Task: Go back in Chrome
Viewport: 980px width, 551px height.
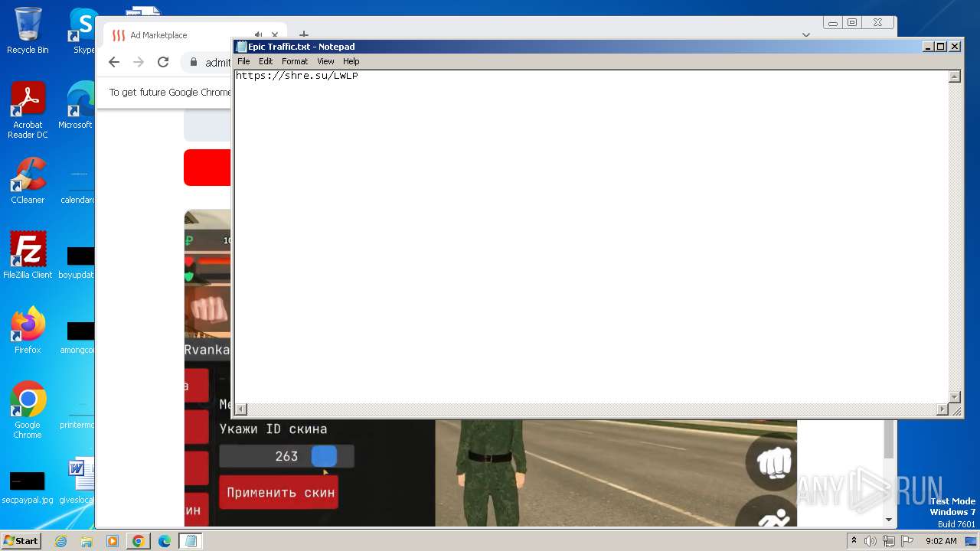Action: pyautogui.click(x=114, y=63)
